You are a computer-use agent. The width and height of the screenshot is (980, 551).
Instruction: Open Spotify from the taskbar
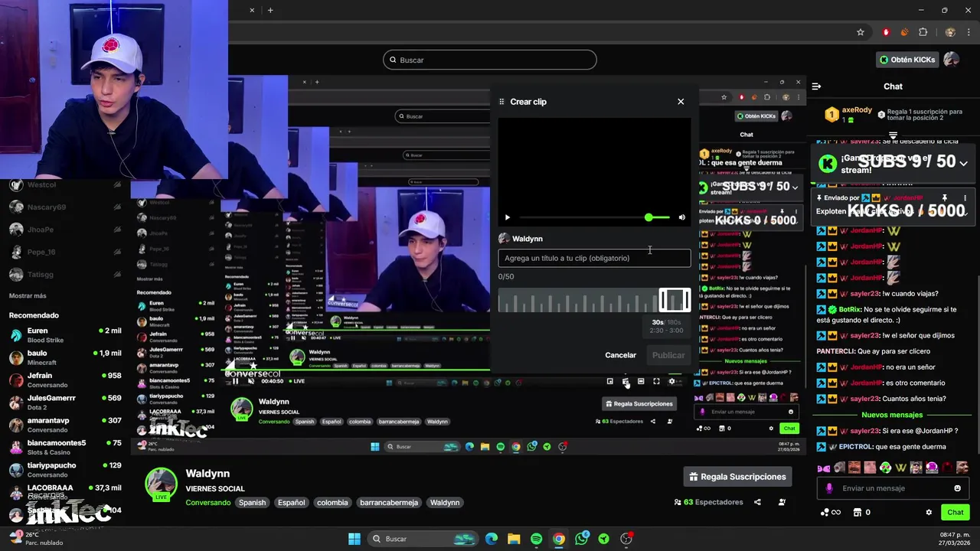click(536, 539)
